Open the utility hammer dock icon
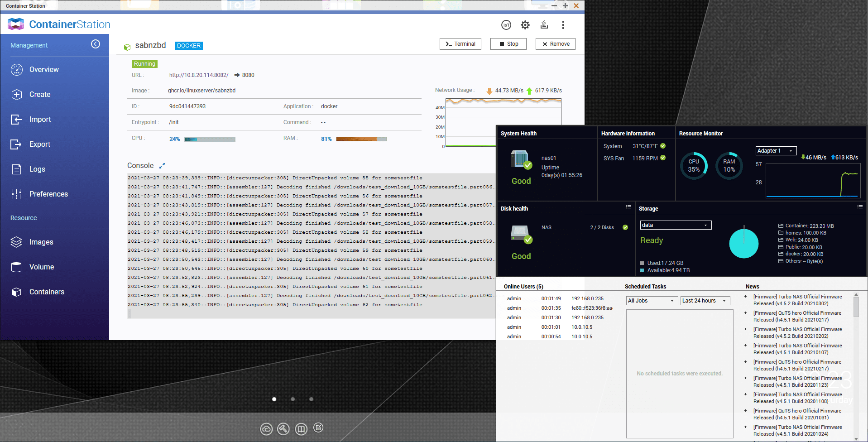This screenshot has width=868, height=442. pyautogui.click(x=283, y=428)
